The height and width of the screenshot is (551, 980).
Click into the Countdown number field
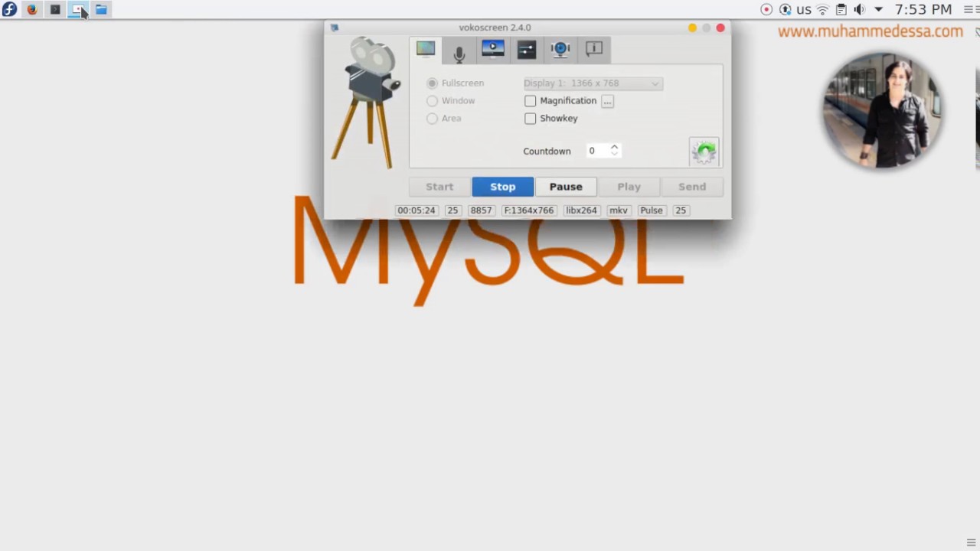(596, 151)
